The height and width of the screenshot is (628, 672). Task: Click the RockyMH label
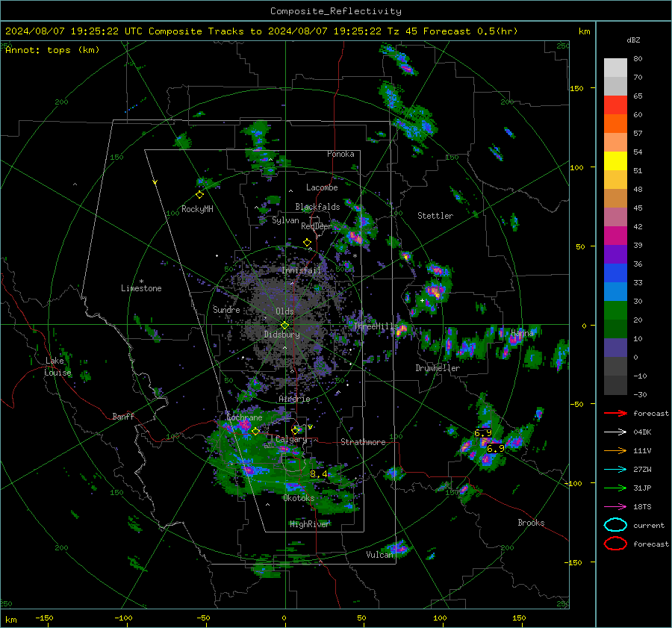pyautogui.click(x=197, y=209)
